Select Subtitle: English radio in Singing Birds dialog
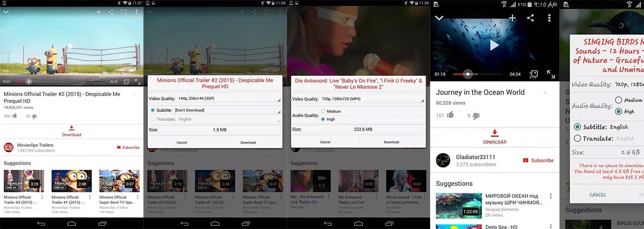This screenshot has width=644, height=229. coord(577,127)
